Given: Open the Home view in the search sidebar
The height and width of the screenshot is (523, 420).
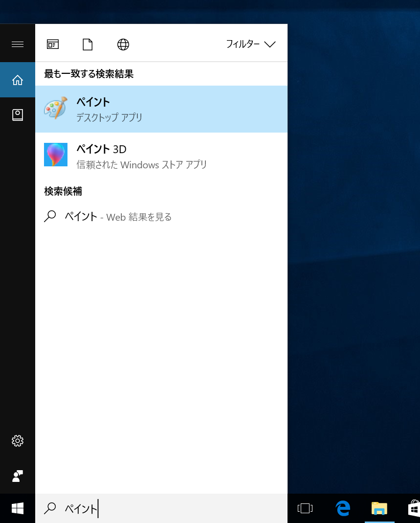Looking at the screenshot, I should 17,80.
